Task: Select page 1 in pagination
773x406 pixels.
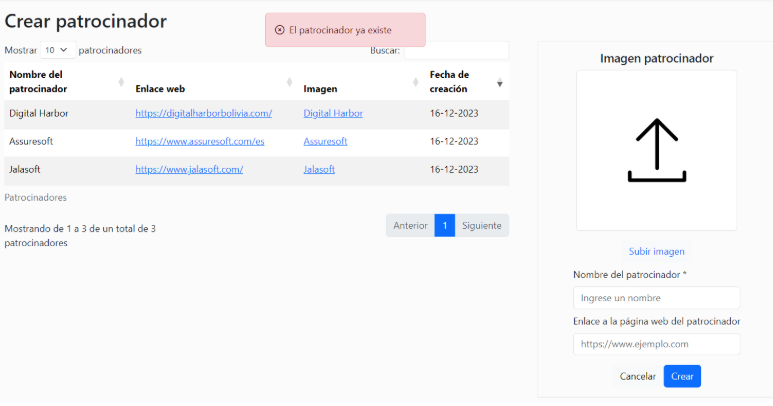Action: [445, 225]
